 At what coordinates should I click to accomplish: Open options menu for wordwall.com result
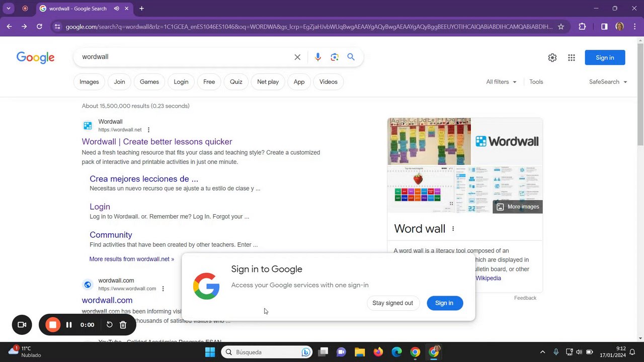163,289
